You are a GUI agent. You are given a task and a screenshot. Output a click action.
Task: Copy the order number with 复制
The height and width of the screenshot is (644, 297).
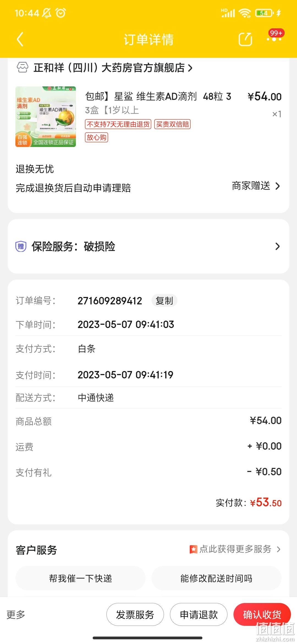coord(164,301)
